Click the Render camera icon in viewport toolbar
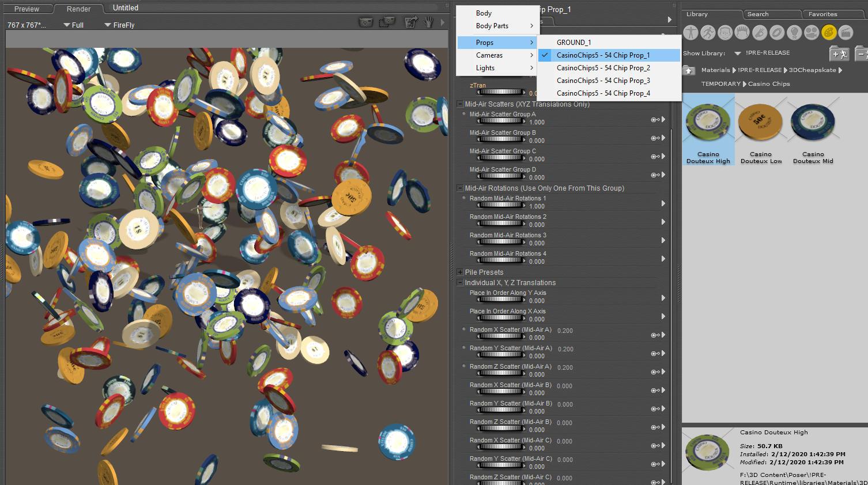This screenshot has height=485, width=868. click(x=365, y=22)
